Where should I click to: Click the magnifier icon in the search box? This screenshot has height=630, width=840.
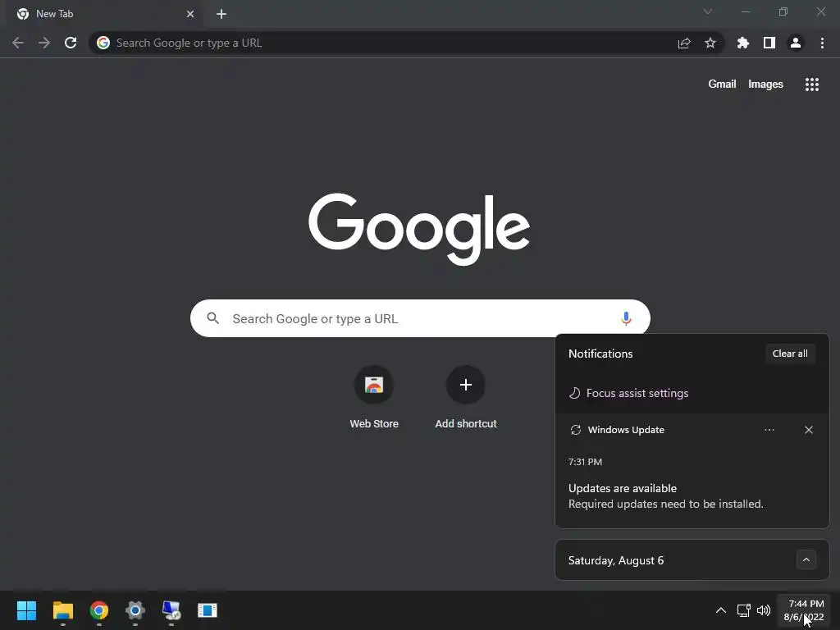pos(213,318)
